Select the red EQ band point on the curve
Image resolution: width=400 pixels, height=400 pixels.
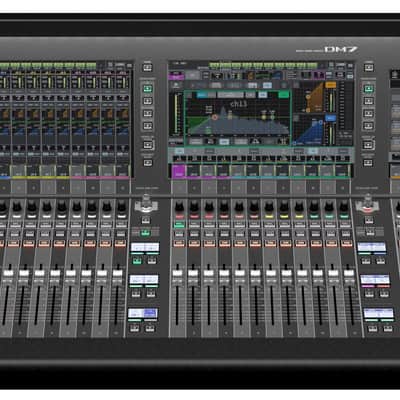tap(215, 117)
